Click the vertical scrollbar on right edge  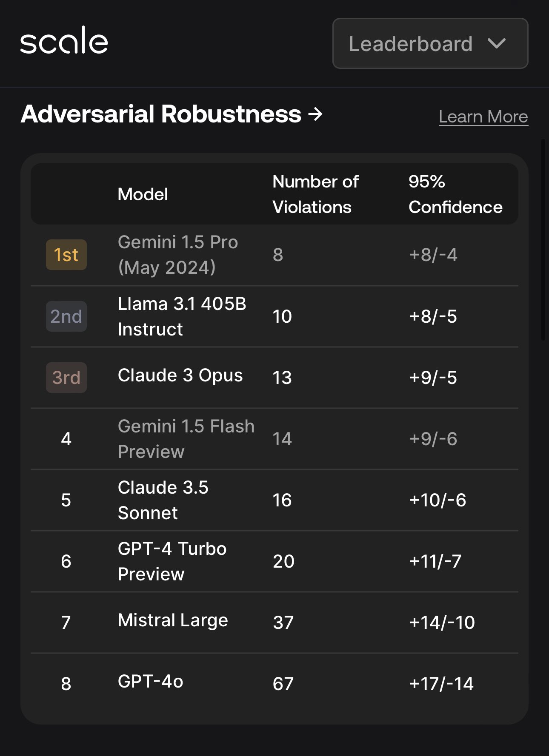coord(543,240)
